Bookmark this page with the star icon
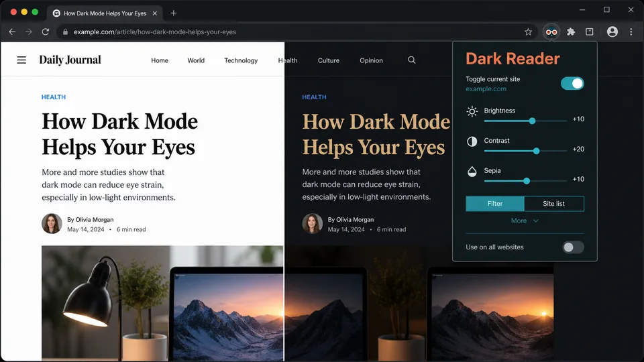This screenshot has width=644, height=362. (528, 32)
